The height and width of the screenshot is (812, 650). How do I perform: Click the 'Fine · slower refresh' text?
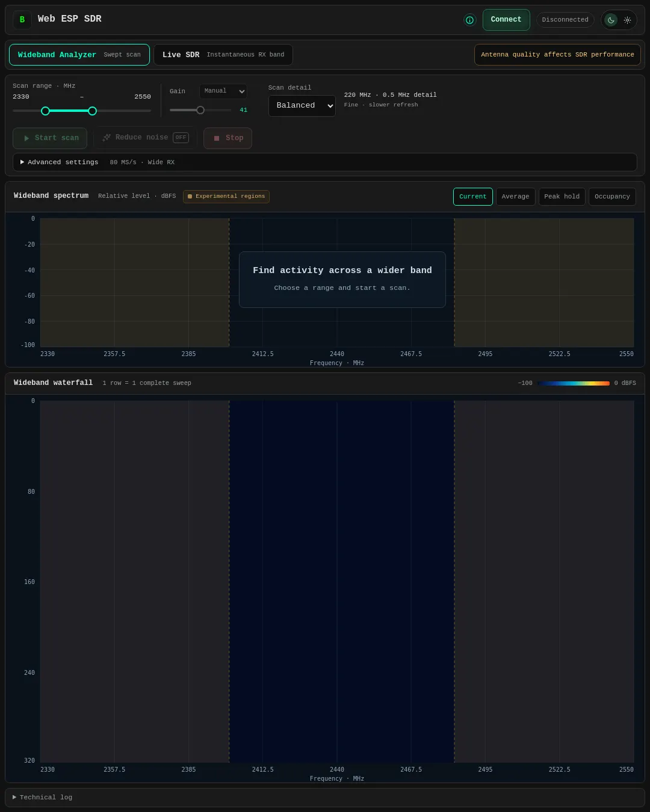click(381, 105)
